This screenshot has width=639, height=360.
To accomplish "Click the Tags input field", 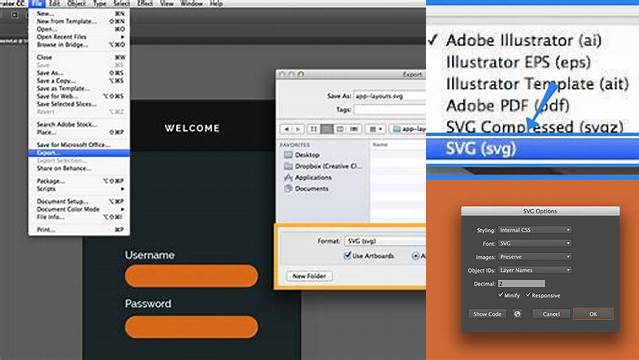I will coord(390,110).
